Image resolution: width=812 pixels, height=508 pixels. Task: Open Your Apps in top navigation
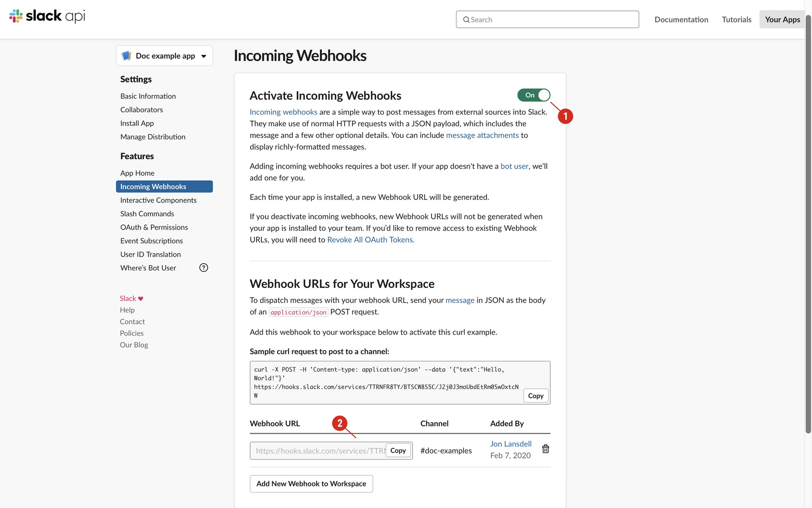pyautogui.click(x=782, y=19)
